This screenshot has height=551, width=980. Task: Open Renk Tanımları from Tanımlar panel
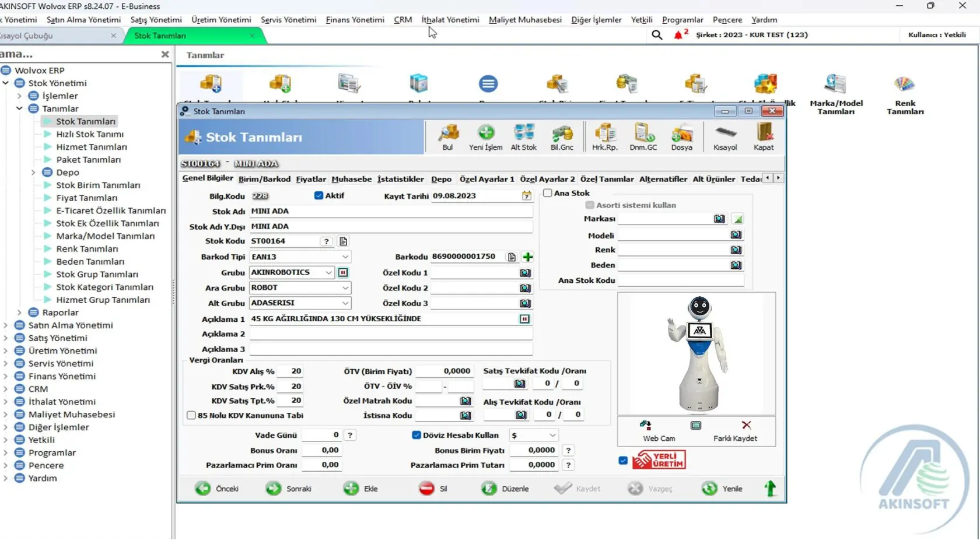[905, 94]
